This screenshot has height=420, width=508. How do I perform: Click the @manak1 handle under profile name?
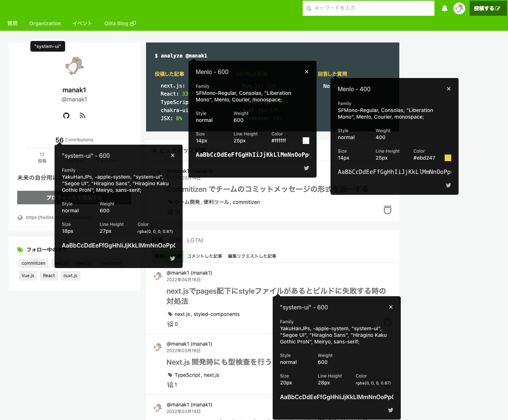74,100
